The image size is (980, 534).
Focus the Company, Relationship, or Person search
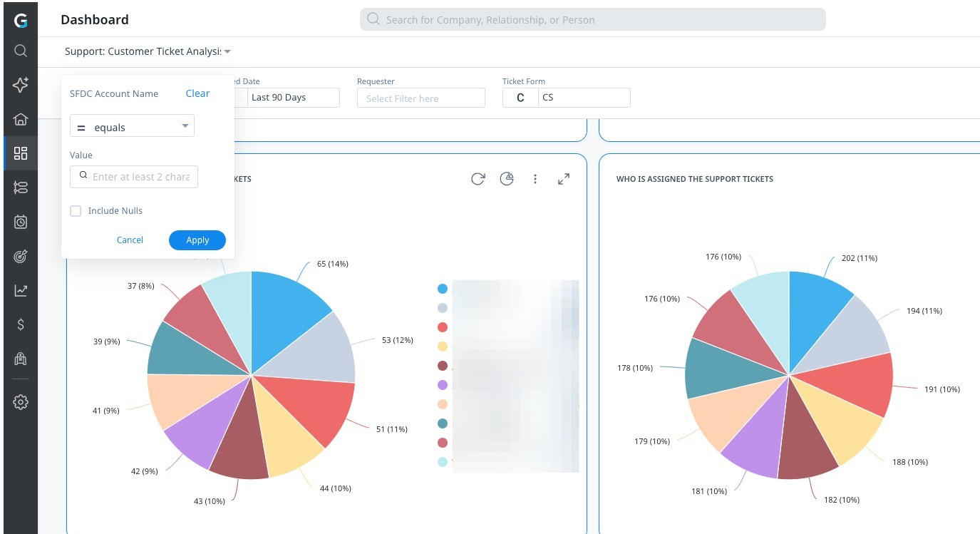pyautogui.click(x=592, y=19)
